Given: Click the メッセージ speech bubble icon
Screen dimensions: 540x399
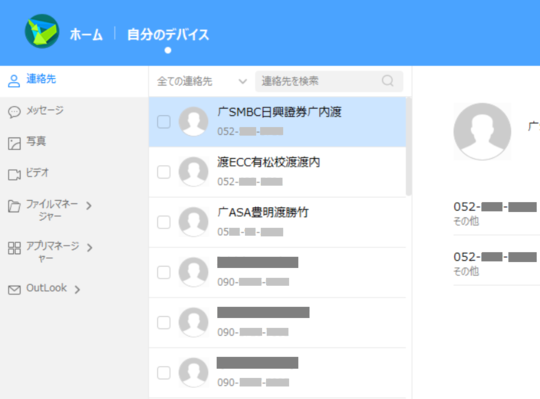Looking at the screenshot, I should [x=14, y=112].
